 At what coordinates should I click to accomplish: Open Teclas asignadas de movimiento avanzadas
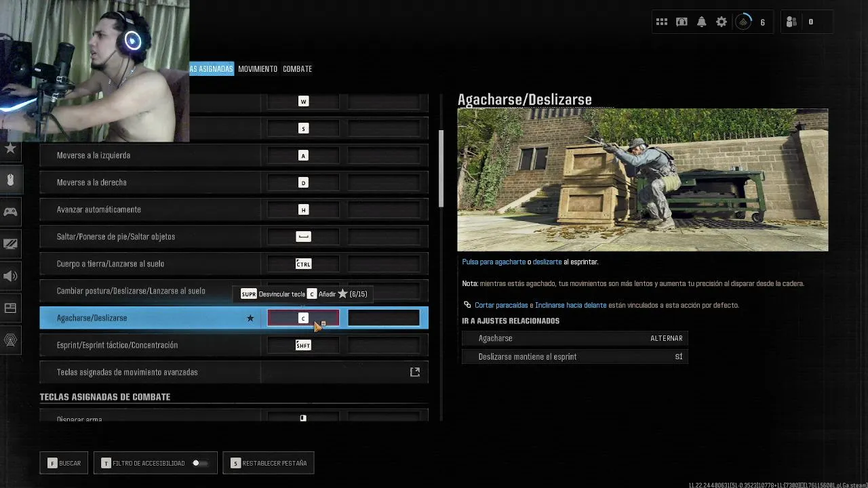(x=234, y=372)
